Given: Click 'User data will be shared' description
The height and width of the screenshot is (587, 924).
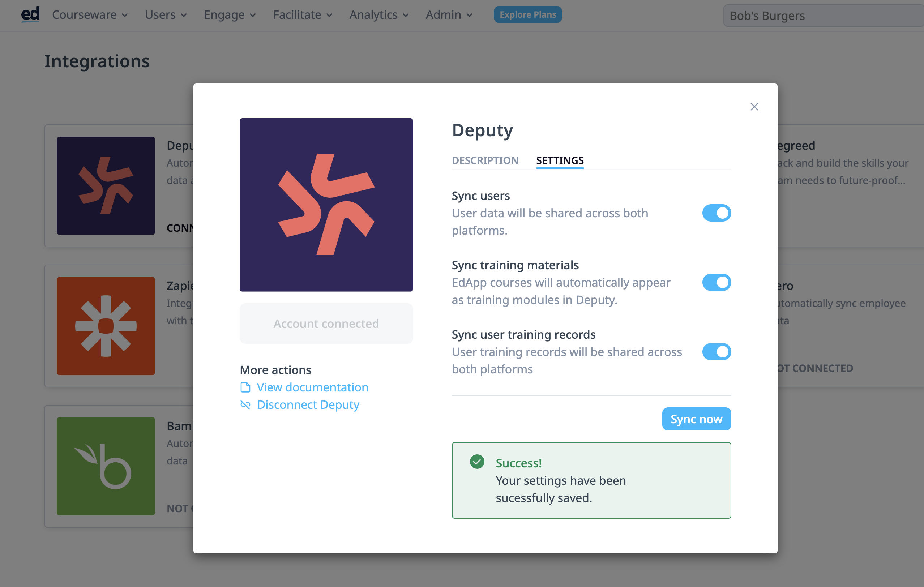Looking at the screenshot, I should (x=550, y=222).
